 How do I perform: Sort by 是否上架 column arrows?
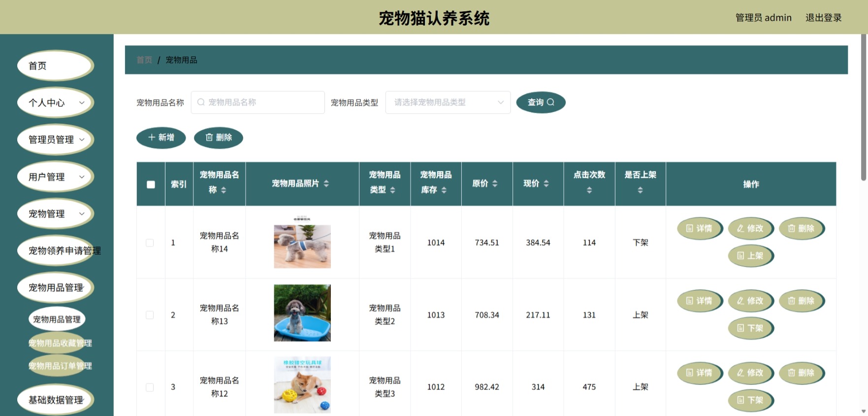(640, 190)
